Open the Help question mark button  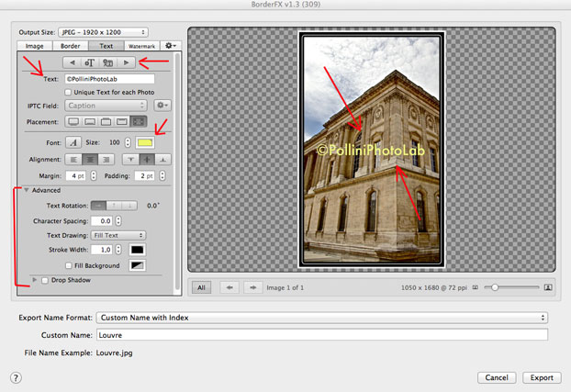click(16, 378)
